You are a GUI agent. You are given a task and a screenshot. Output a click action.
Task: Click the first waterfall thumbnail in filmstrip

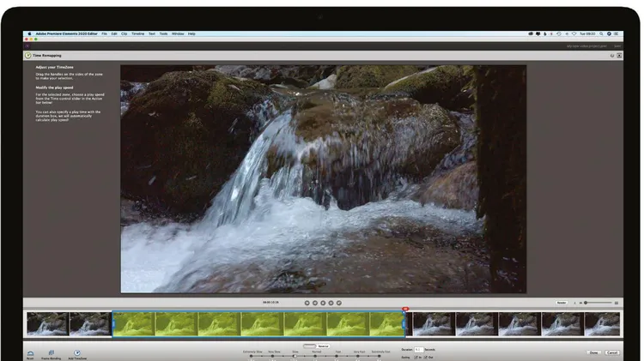coord(47,324)
